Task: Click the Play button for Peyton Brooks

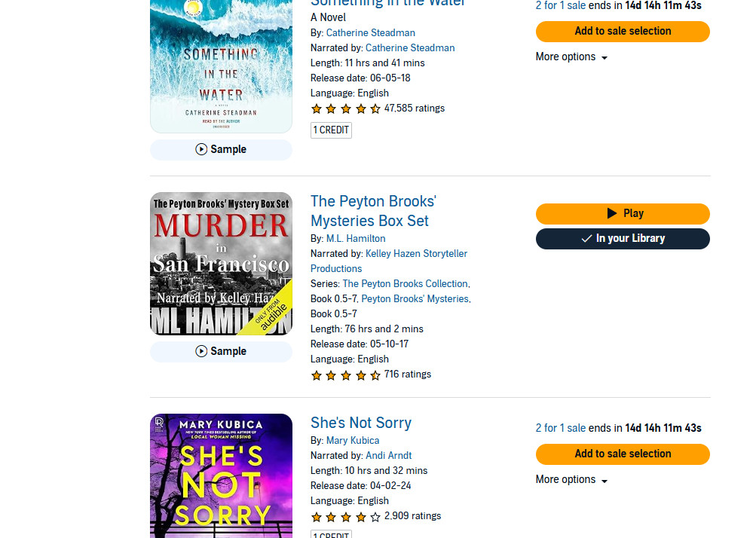Action: [623, 213]
